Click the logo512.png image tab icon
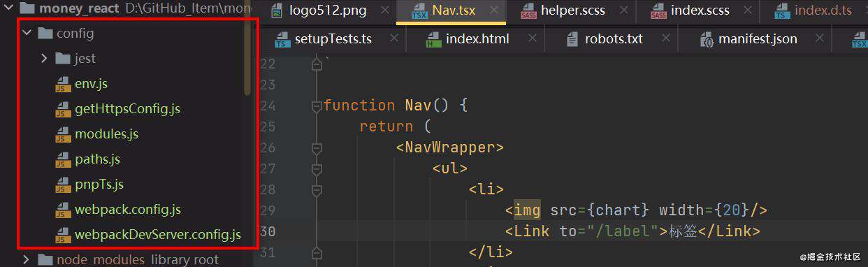Screen dimensions: 868x267 277,11
